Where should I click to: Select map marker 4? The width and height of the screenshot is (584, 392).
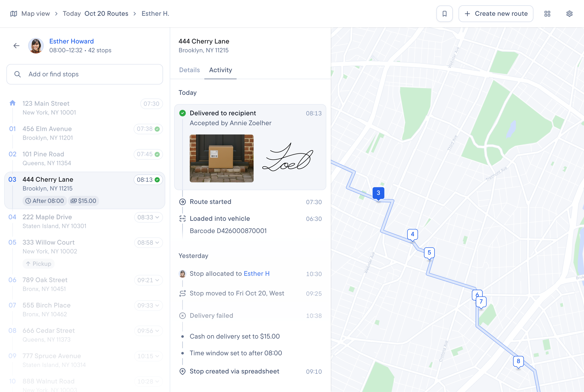pyautogui.click(x=413, y=235)
